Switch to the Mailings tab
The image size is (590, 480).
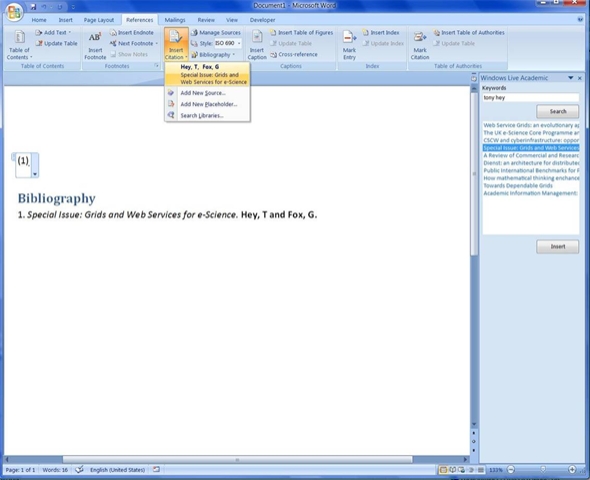click(x=175, y=20)
